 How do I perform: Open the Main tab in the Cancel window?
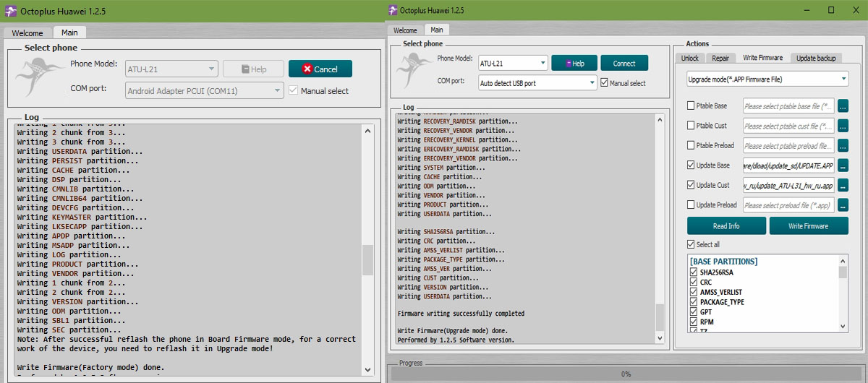coord(69,33)
